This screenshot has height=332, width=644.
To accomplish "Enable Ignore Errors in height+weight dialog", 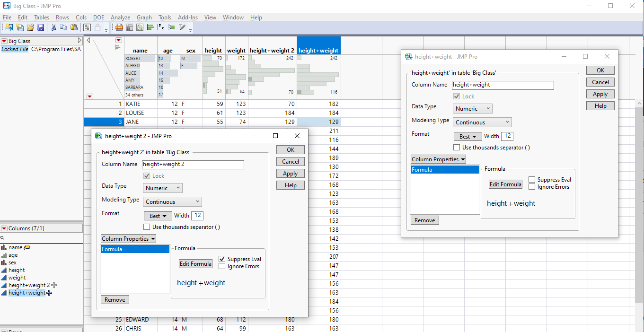I will pyautogui.click(x=532, y=186).
